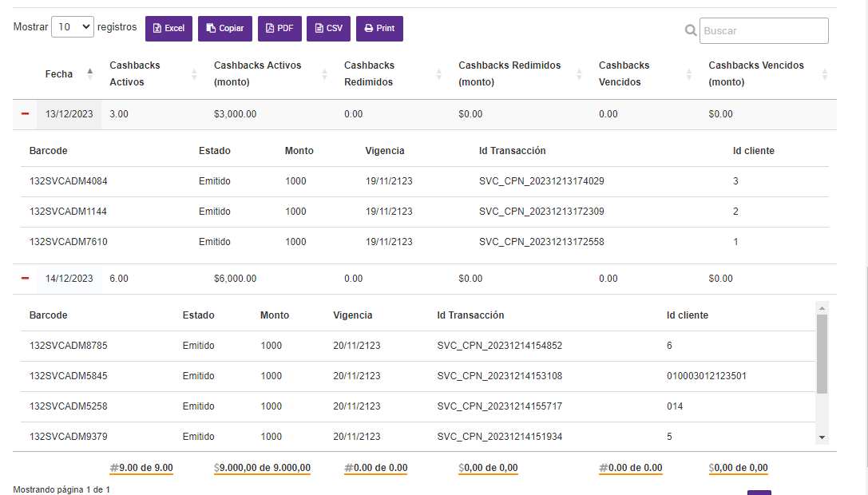The image size is (868, 495).
Task: Focus the Buscar search field
Action: click(x=763, y=31)
